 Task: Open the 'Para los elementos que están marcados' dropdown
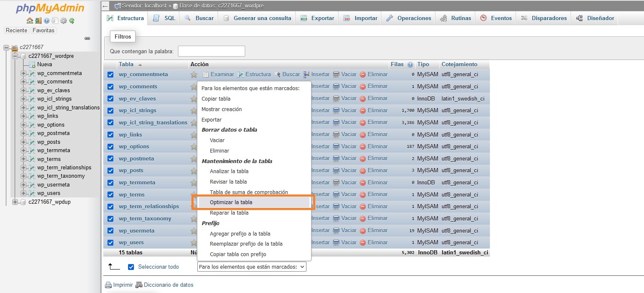click(251, 267)
